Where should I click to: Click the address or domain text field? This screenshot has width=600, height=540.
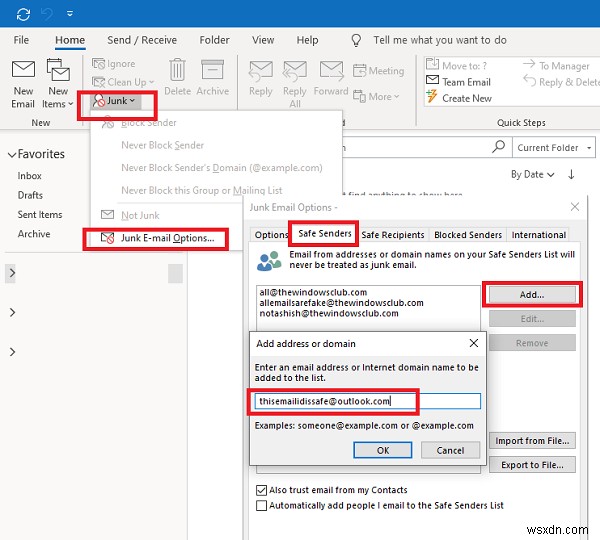click(x=367, y=401)
